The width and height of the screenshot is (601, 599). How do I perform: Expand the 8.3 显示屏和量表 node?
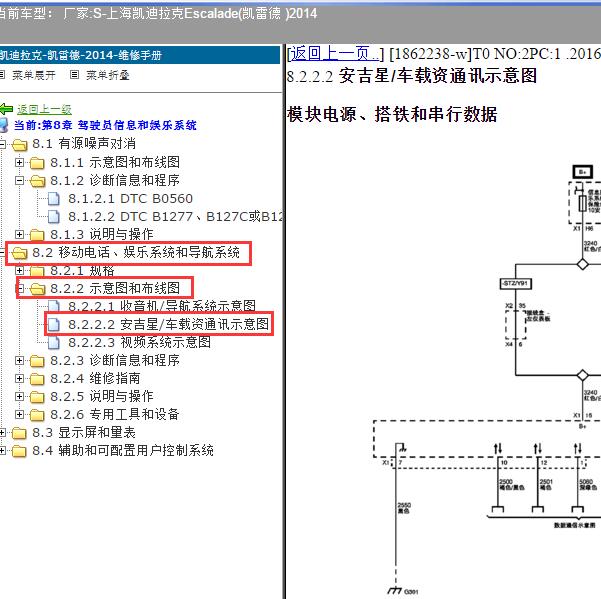click(2, 433)
